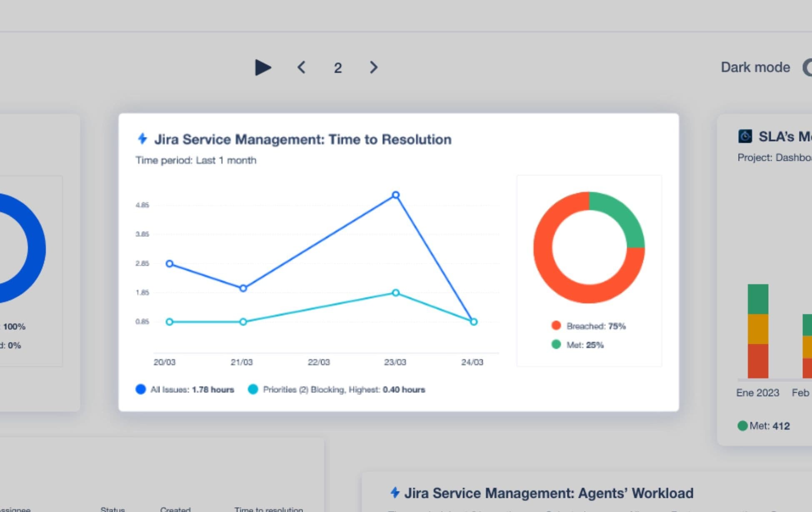Click the page number 2 indicator
This screenshot has height=512, width=812.
(x=337, y=68)
